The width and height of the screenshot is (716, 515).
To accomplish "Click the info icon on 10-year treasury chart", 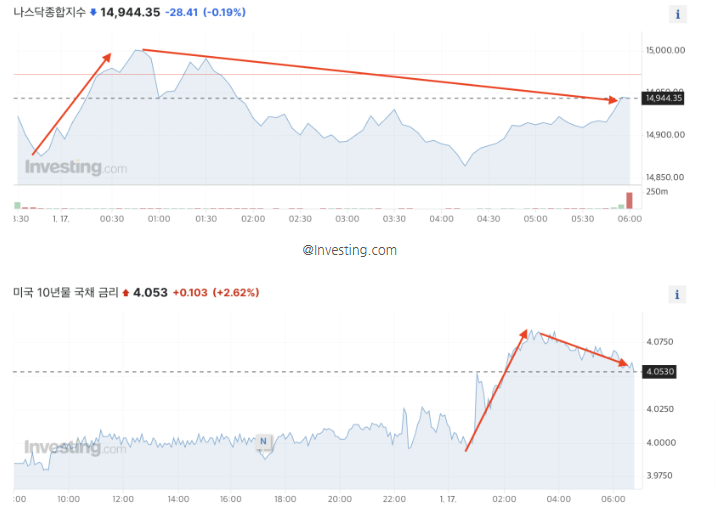I will (677, 294).
